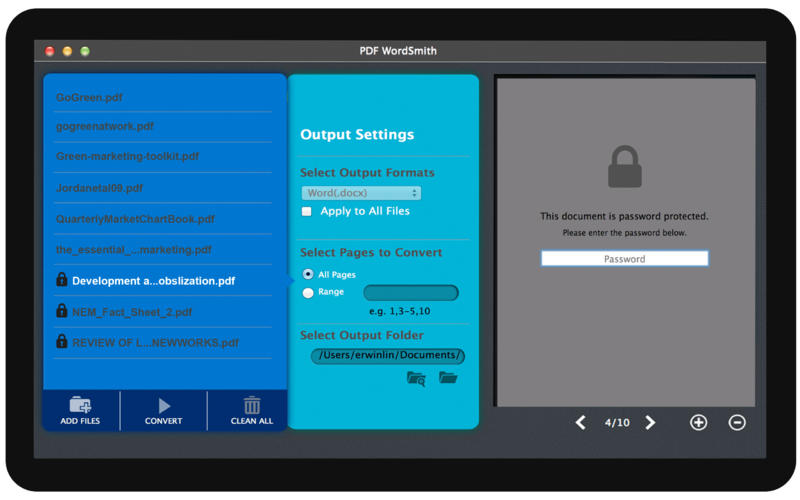The width and height of the screenshot is (800, 500).
Task: Click the lock icon beside Development a...obslization.pdf
Action: pos(62,280)
